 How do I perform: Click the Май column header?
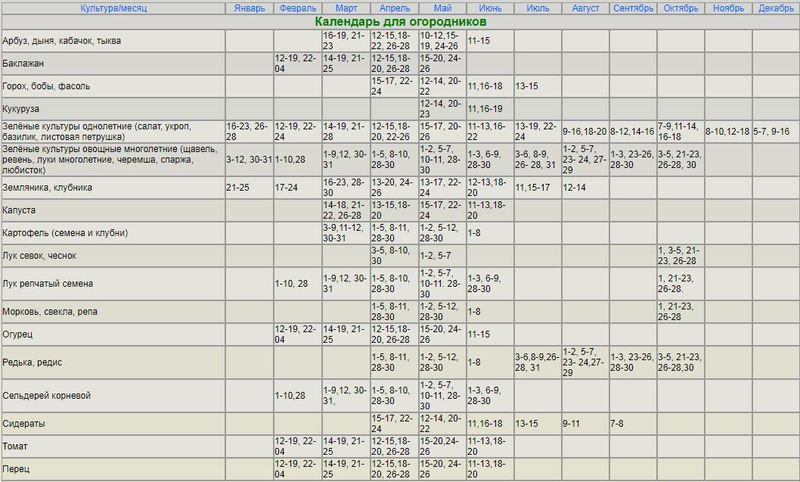[x=439, y=7]
